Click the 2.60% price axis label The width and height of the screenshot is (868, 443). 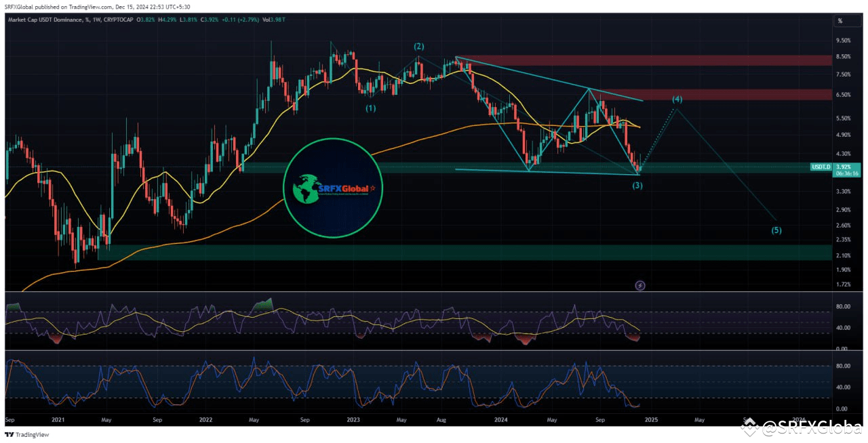(x=844, y=225)
